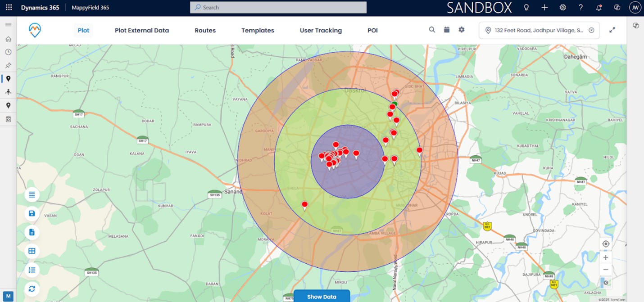
Task: Click the MappyField logo
Action: [x=35, y=30]
